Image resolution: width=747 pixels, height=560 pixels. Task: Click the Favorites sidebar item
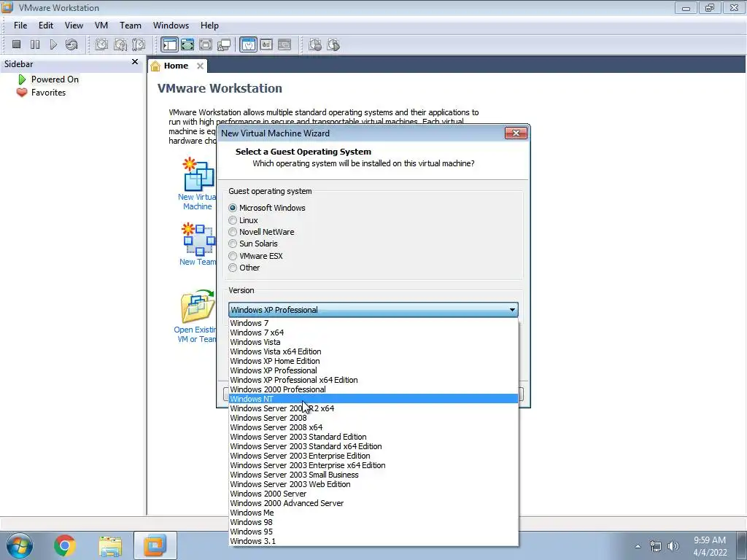(49, 93)
